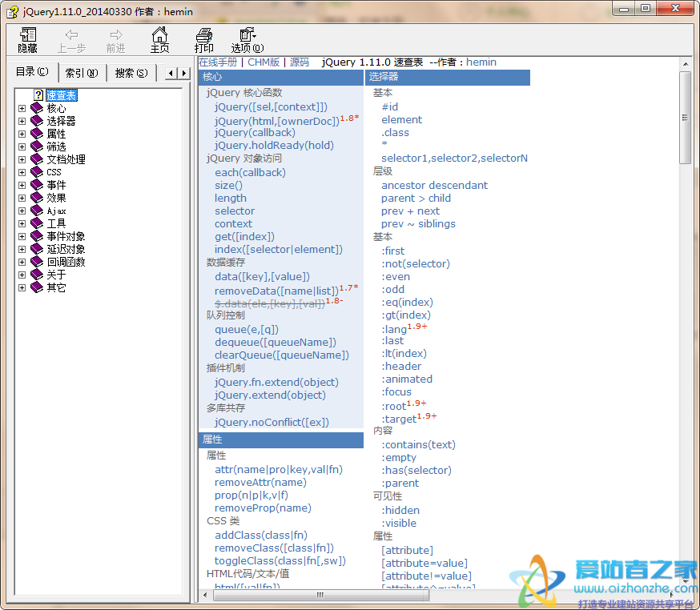Click the book icon beside 回调函数
This screenshot has height=610, width=700.
pyautogui.click(x=37, y=262)
